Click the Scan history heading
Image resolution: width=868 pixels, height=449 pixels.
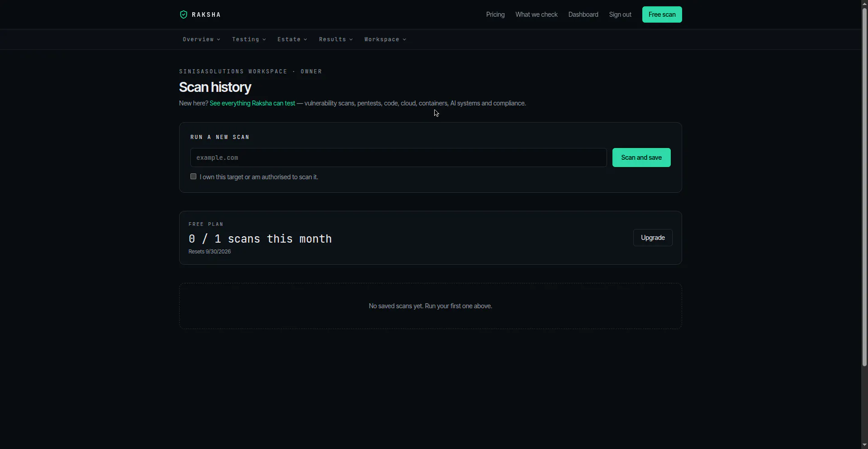pos(215,87)
